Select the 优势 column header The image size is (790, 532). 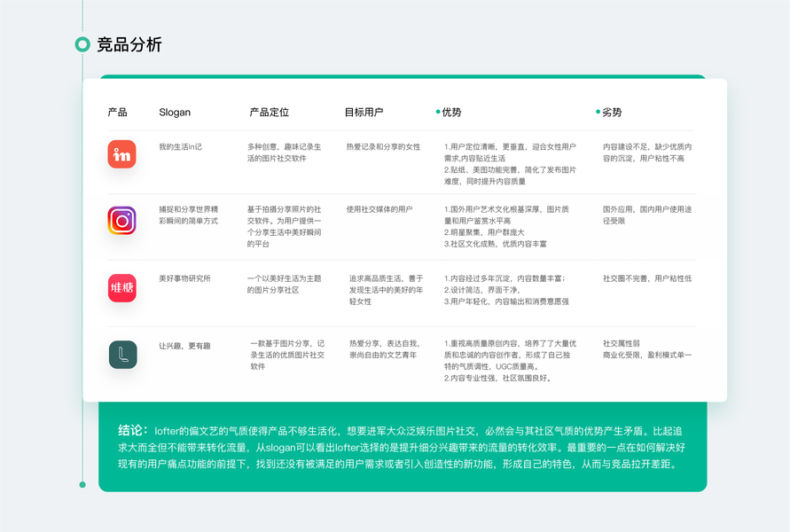coord(451,113)
